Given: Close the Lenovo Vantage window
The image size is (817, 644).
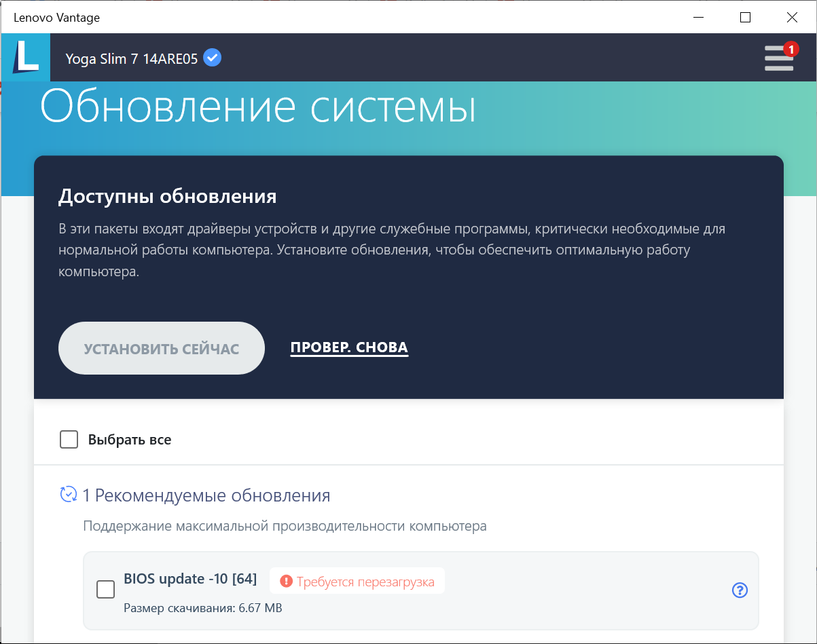Looking at the screenshot, I should (x=793, y=17).
